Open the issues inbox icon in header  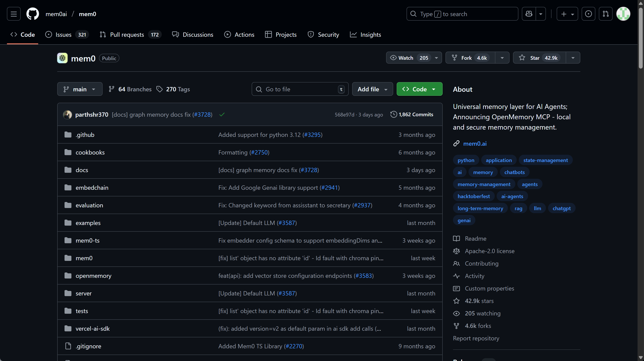[588, 14]
